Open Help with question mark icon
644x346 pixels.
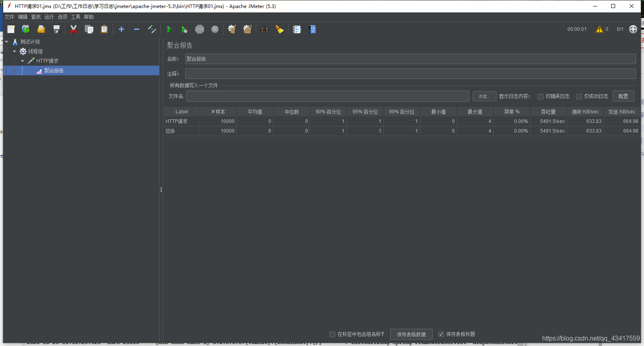[312, 29]
